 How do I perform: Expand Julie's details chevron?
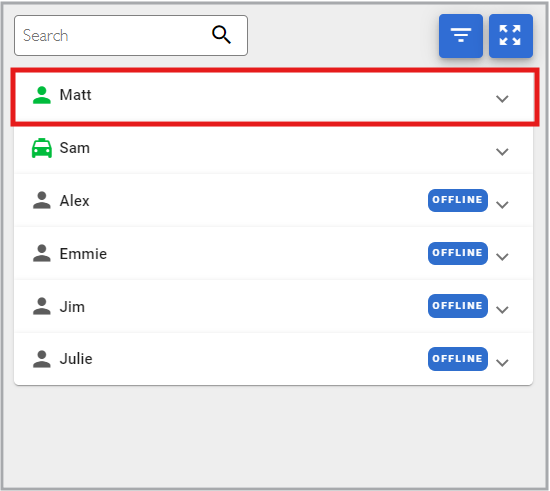[502, 363]
